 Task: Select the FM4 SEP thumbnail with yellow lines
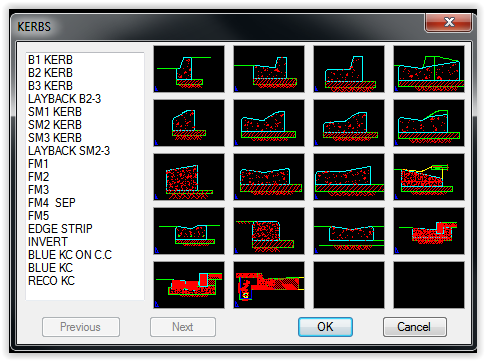[x=429, y=177]
